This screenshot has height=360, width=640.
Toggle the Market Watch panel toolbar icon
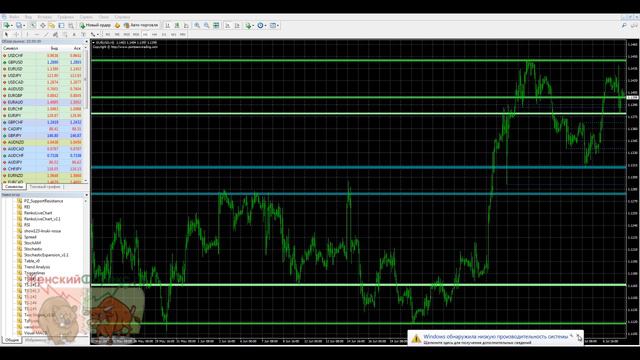pos(33,25)
